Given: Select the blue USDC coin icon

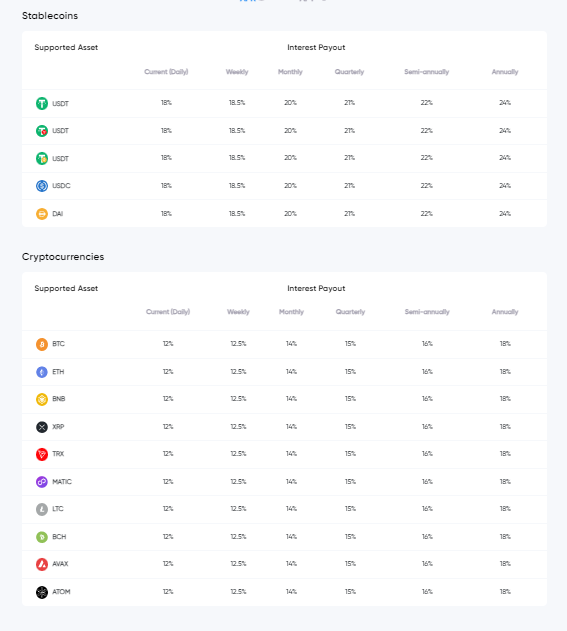Looking at the screenshot, I should click(42, 186).
